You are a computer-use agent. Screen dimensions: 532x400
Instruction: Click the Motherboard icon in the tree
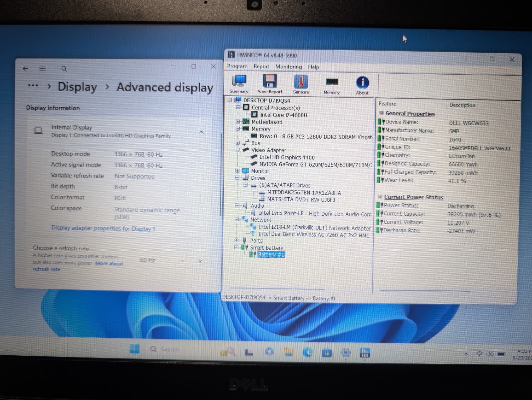click(246, 122)
